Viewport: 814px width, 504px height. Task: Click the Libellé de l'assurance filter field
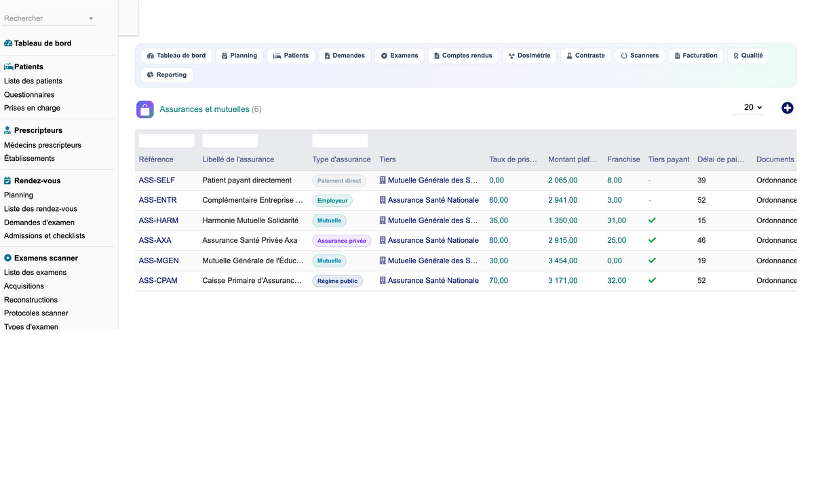coord(231,140)
